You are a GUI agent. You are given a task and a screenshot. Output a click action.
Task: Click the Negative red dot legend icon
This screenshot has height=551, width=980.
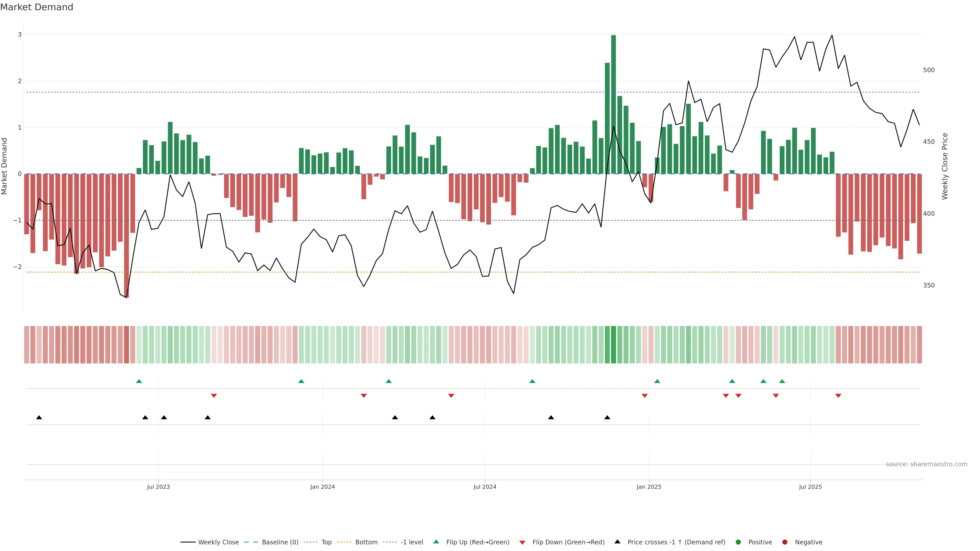785,542
